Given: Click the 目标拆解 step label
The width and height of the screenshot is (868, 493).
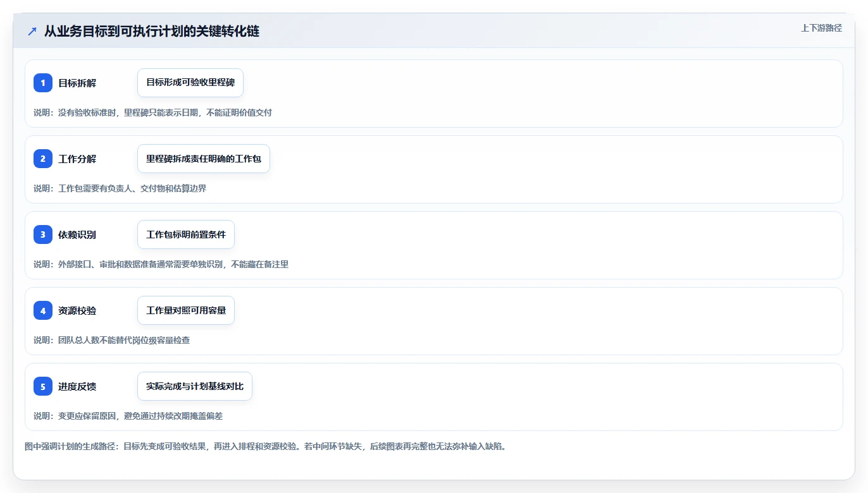Looking at the screenshot, I should [x=77, y=83].
